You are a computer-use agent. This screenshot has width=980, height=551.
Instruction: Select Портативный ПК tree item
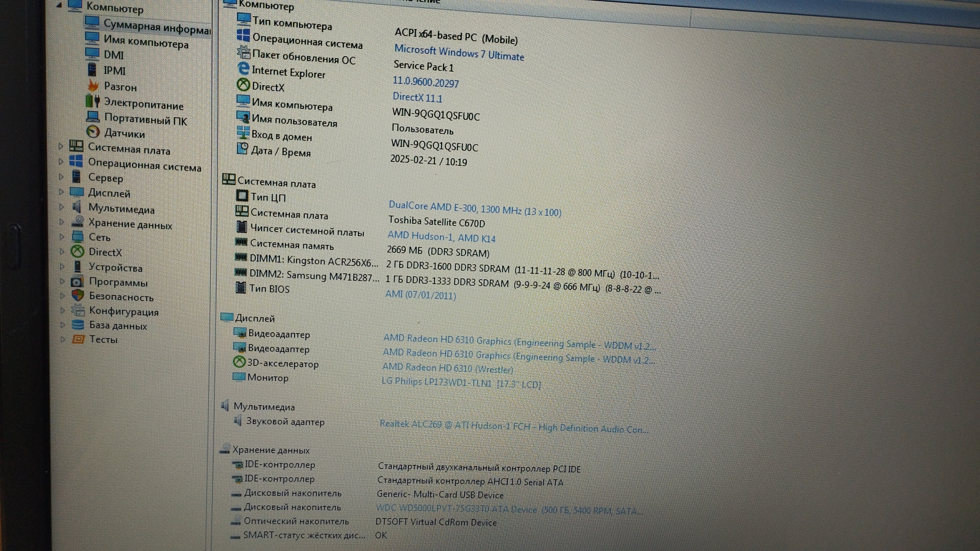145,119
